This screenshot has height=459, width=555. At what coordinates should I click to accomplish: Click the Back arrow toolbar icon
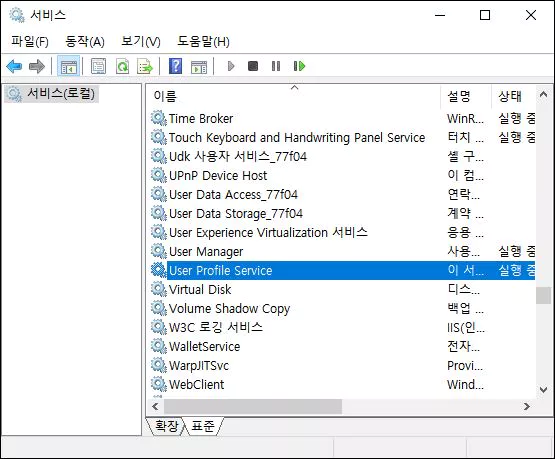(x=14, y=66)
